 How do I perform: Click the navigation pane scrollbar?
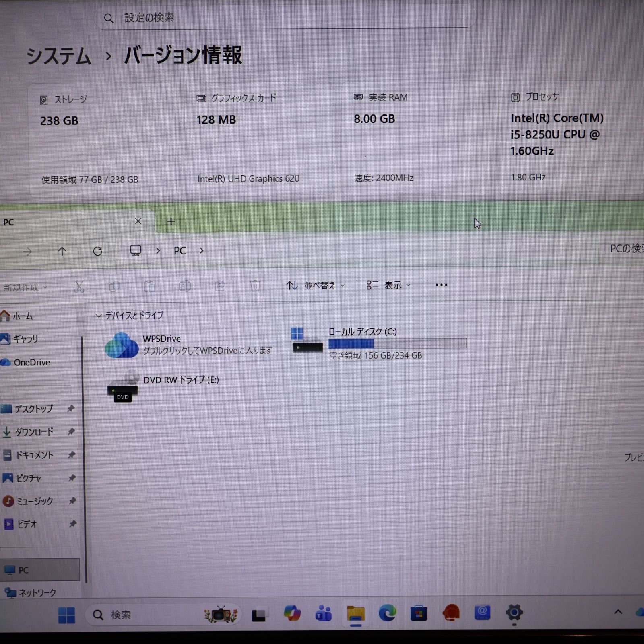coord(84,459)
